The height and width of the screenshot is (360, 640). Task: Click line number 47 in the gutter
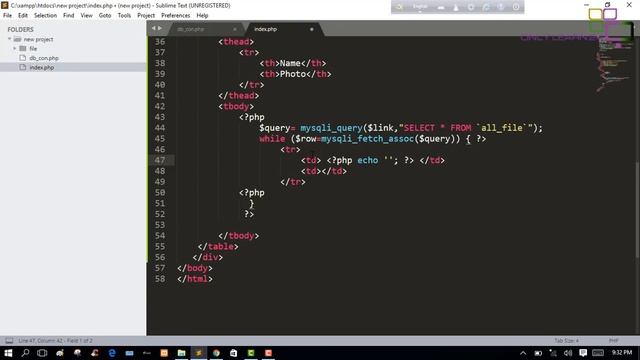(160, 160)
